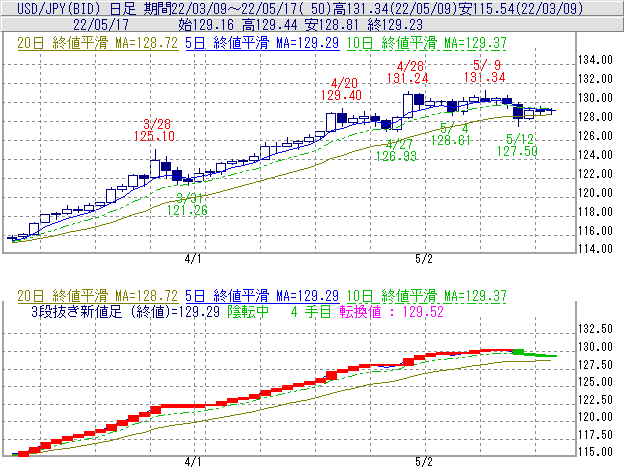
Task: Click the 126.00 price axis label
Action: 595,136
